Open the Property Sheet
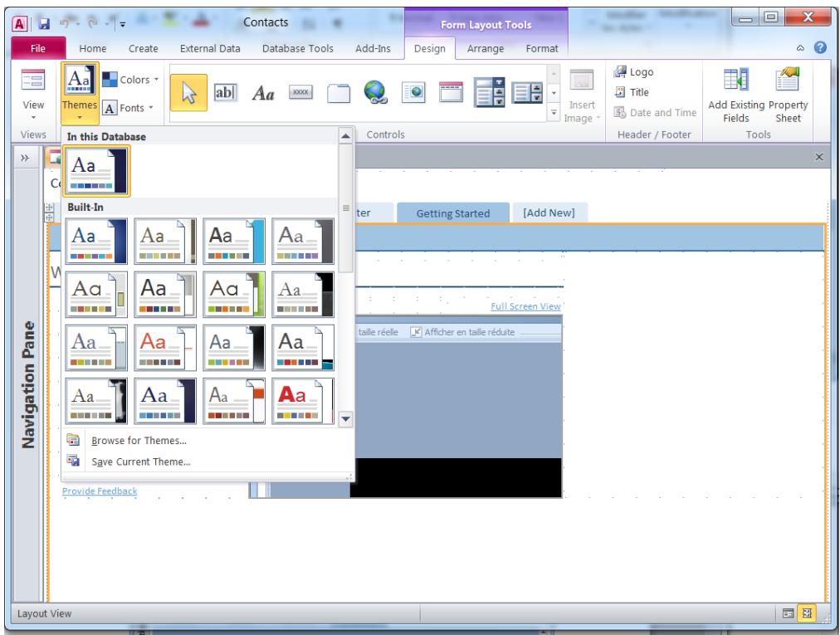The height and width of the screenshot is (635, 840). point(788,96)
